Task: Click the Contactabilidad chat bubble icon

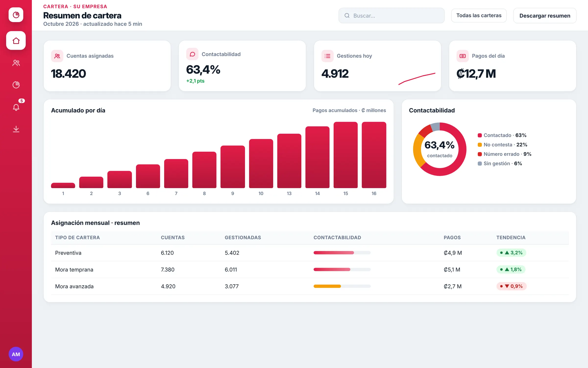Action: coord(192,54)
